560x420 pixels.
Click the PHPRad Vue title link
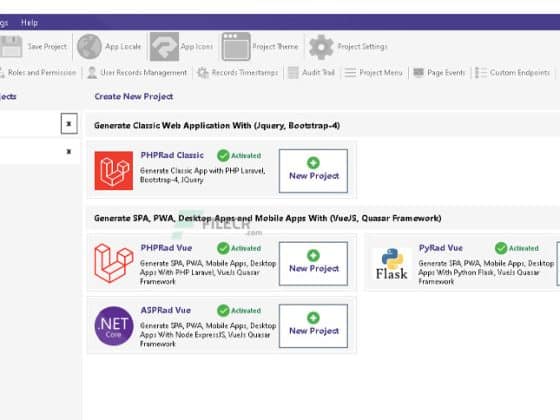tap(166, 248)
